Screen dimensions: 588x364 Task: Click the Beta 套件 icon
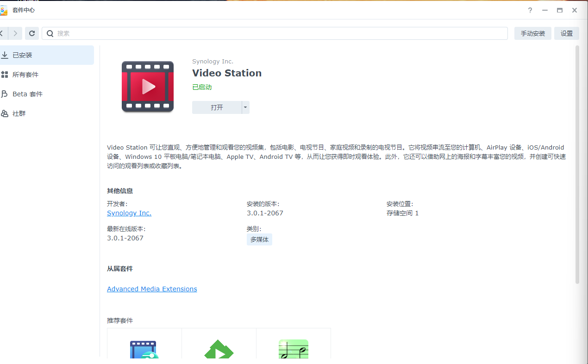point(5,94)
